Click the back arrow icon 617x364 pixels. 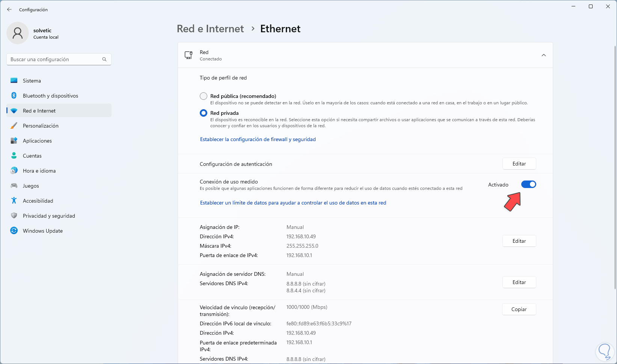9,9
